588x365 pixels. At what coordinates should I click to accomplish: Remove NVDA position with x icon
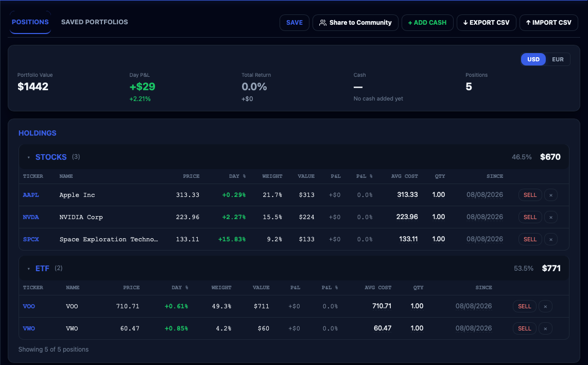pyautogui.click(x=550, y=217)
